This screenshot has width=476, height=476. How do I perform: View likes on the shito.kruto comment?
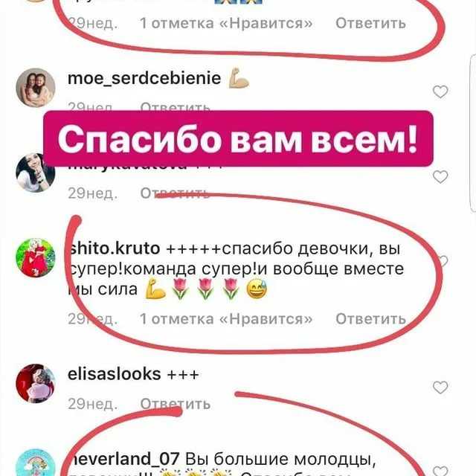(226, 319)
